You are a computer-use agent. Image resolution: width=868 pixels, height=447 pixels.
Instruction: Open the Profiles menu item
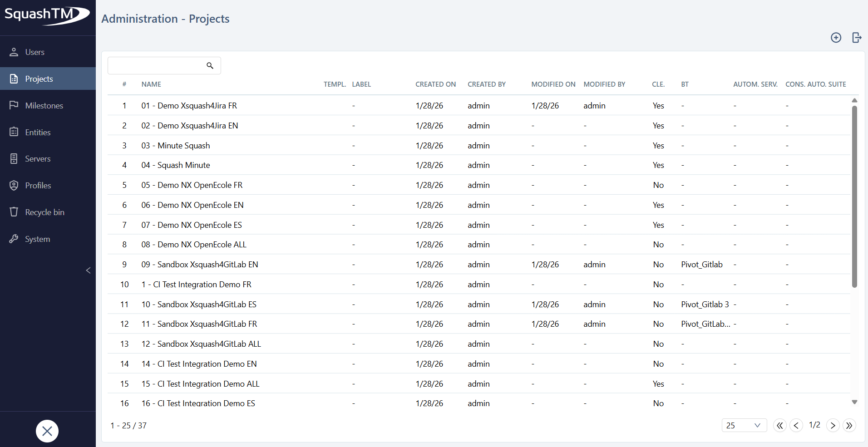38,185
